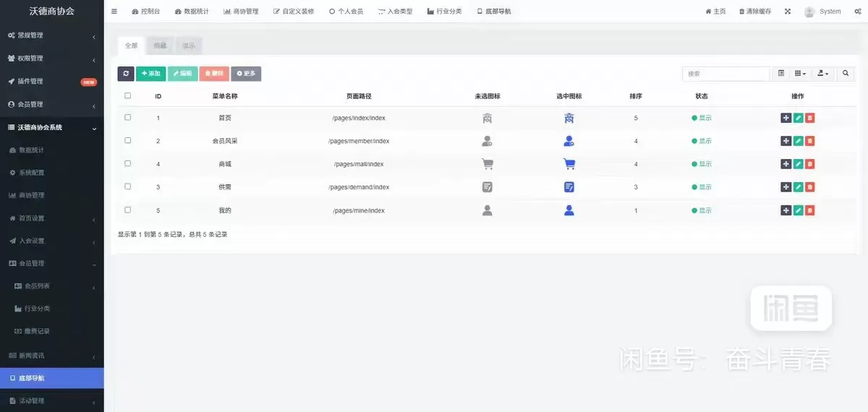Delete the 商城 row via trash icon

(810, 164)
